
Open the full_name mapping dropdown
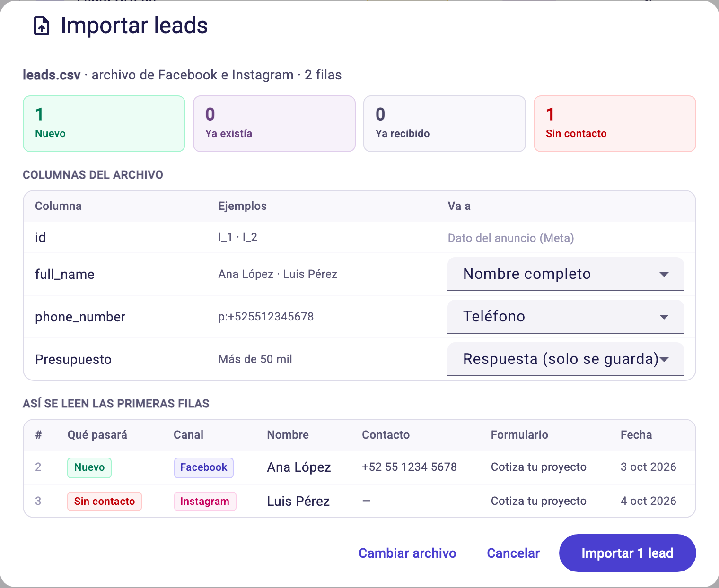click(x=565, y=274)
